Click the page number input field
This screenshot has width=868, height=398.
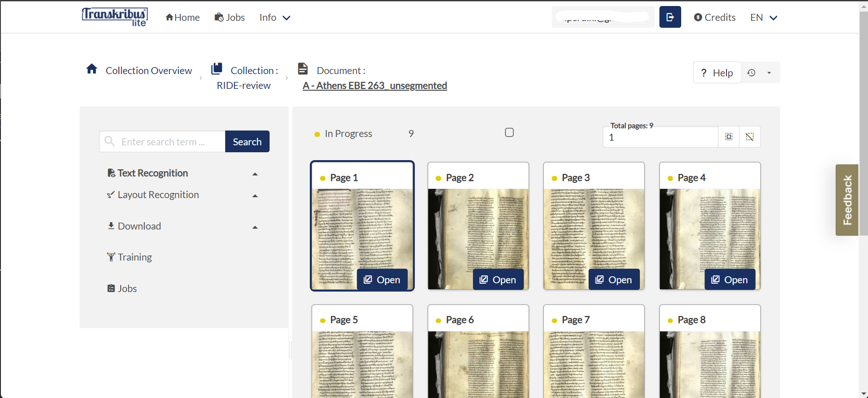coord(660,137)
